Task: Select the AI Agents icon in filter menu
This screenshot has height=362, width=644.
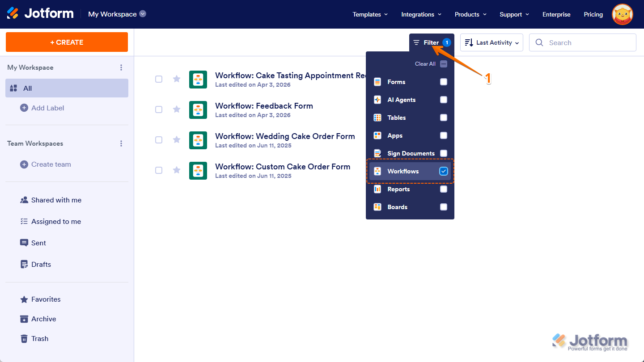Action: 377,100
